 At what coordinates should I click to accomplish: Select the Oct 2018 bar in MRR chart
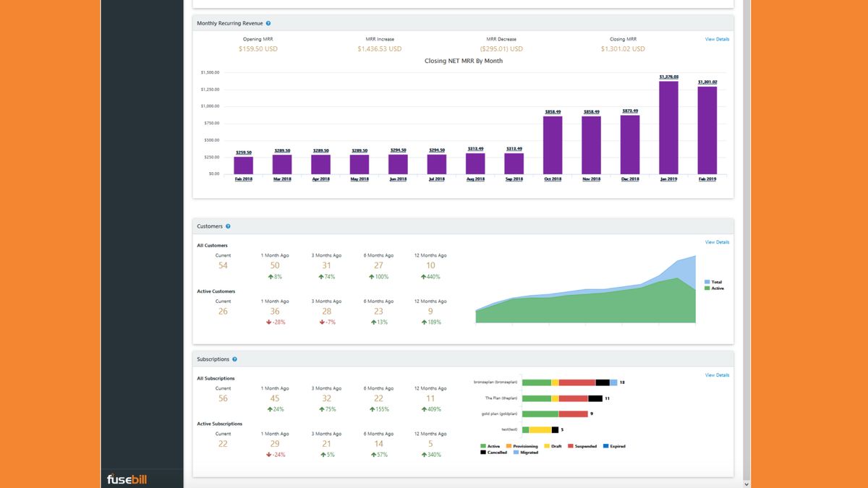553,145
